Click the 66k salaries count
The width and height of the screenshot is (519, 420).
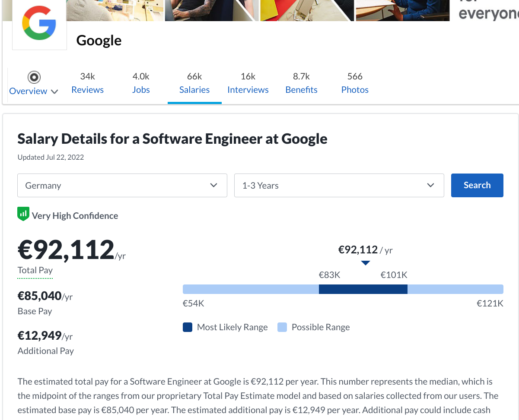pos(194,76)
